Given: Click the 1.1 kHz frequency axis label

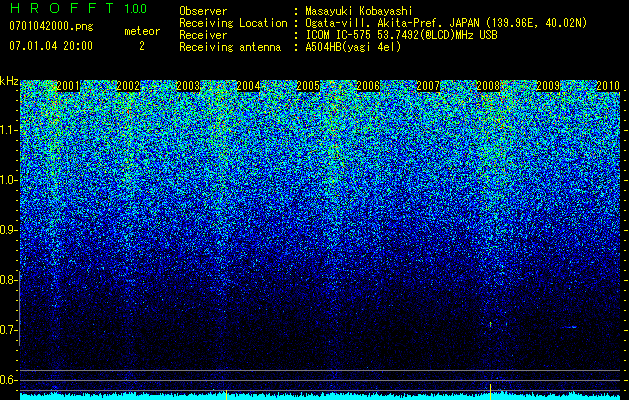Looking at the screenshot, I should 8,130.
